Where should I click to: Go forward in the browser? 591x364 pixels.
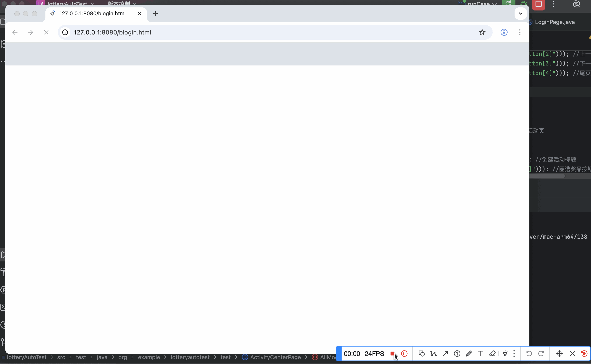(x=31, y=32)
